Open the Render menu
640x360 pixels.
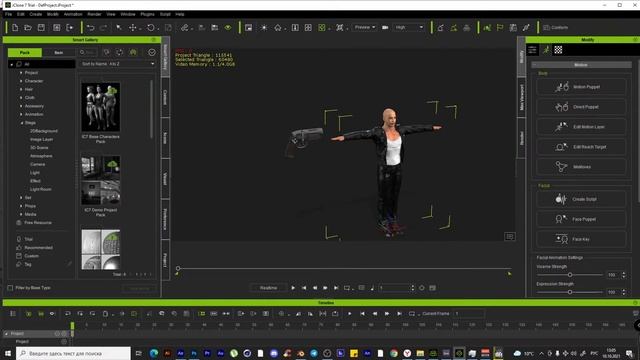tap(94, 14)
